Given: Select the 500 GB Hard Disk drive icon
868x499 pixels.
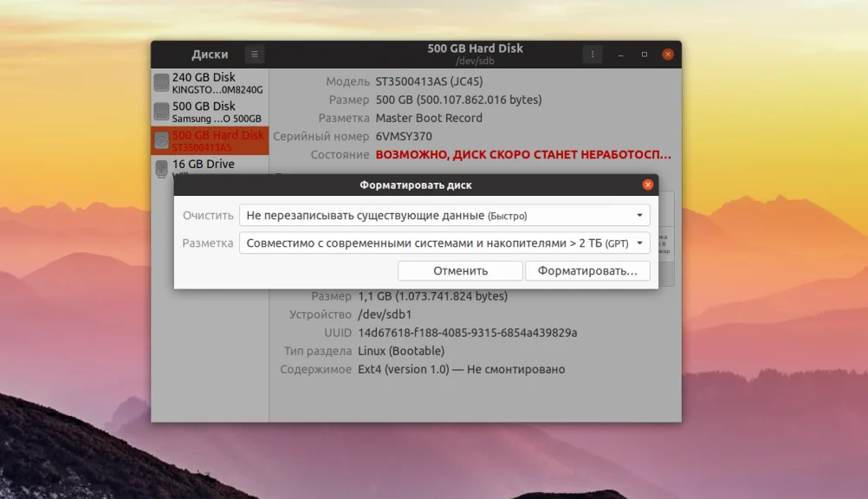Looking at the screenshot, I should click(161, 140).
